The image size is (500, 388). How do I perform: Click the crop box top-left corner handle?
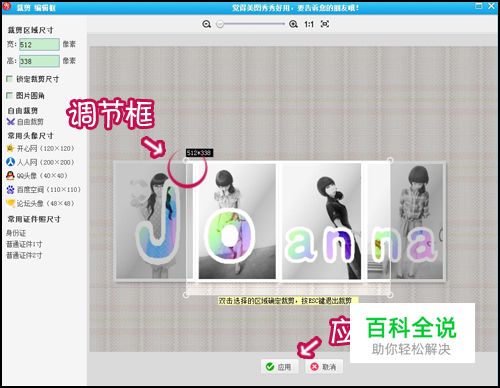tap(186, 161)
